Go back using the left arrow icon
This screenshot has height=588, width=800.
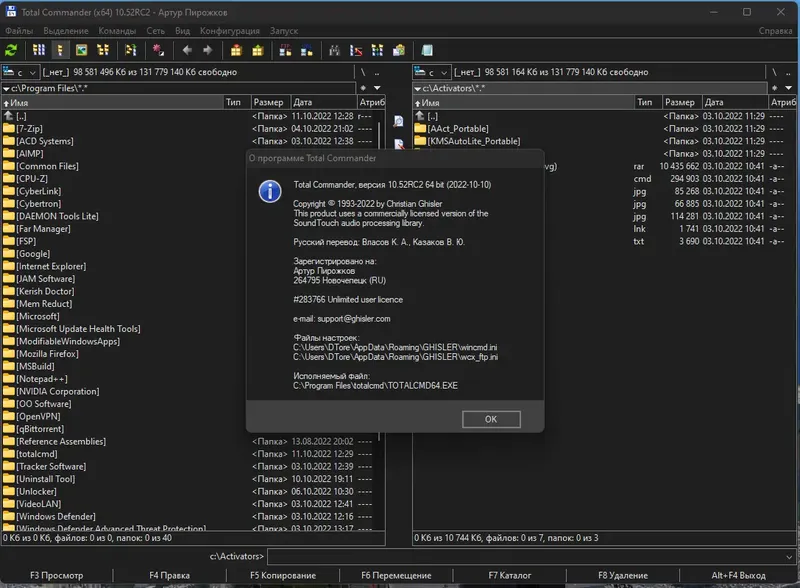185,50
